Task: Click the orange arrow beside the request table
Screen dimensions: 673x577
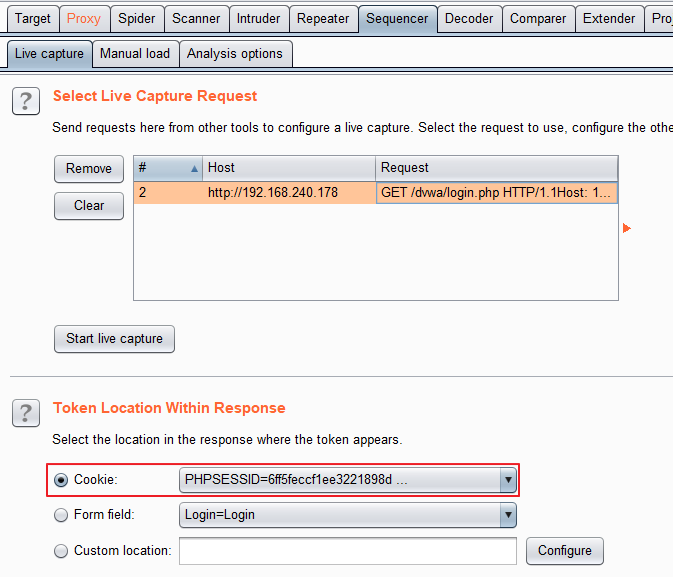Action: point(627,228)
